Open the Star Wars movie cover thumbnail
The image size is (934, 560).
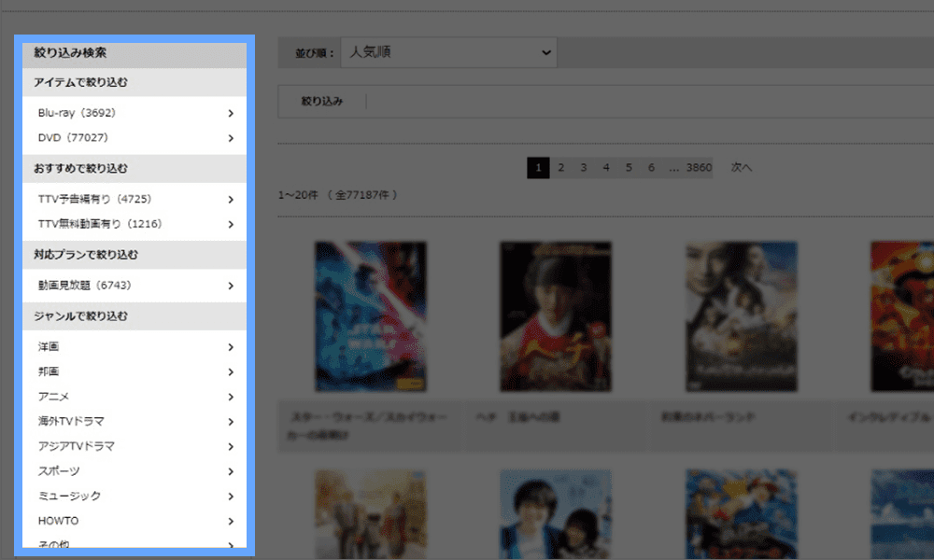[371, 315]
